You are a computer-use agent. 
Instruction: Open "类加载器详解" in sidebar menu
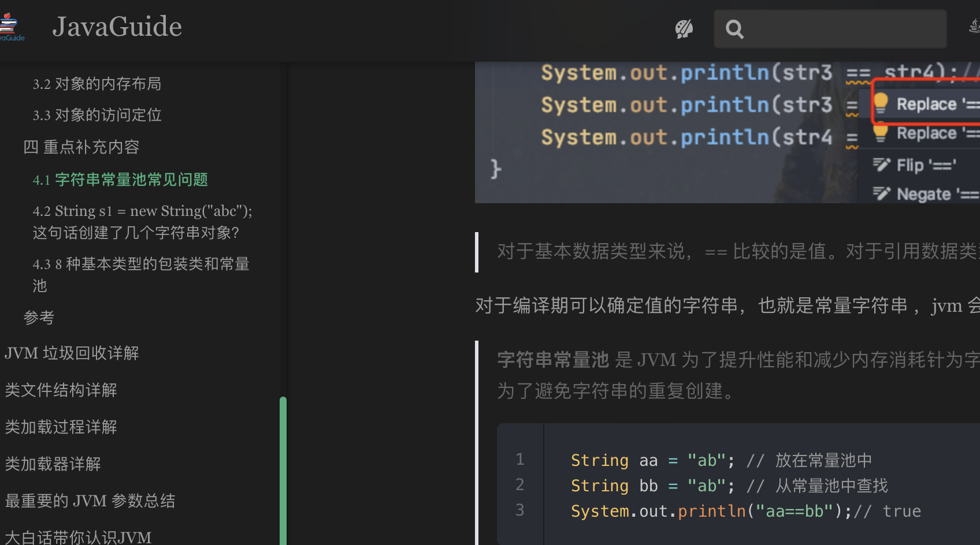[53, 464]
